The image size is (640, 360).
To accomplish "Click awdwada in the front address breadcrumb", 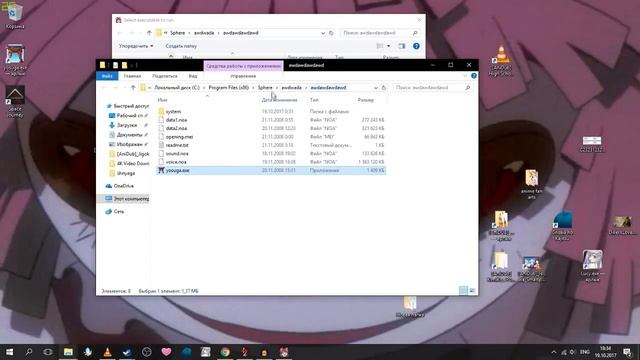I will point(291,87).
